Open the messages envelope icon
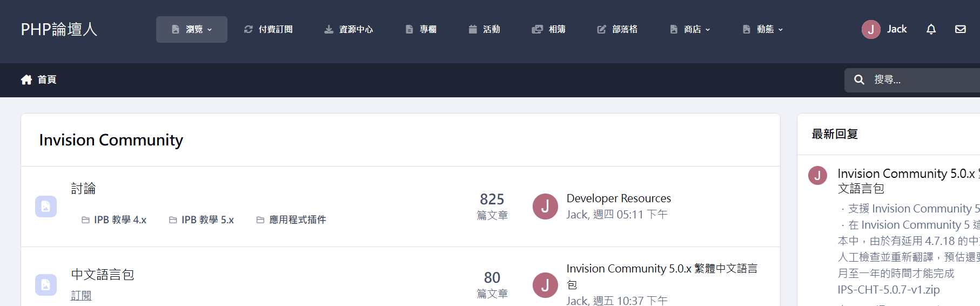Screen dimensions: 980x306 pyautogui.click(x=961, y=29)
